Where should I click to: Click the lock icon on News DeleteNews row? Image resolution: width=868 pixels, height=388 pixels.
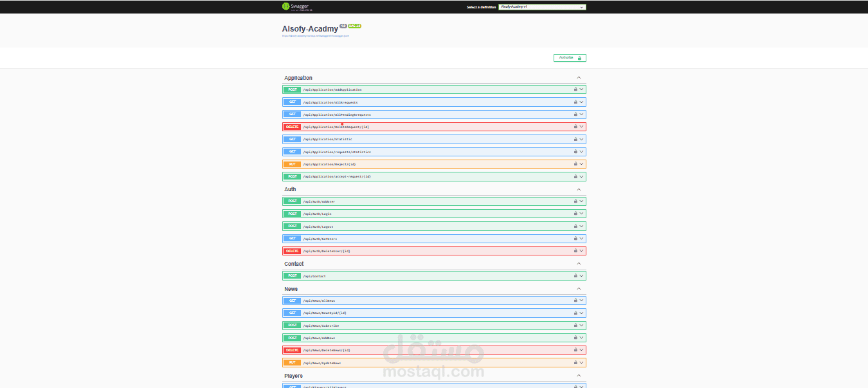tap(575, 351)
